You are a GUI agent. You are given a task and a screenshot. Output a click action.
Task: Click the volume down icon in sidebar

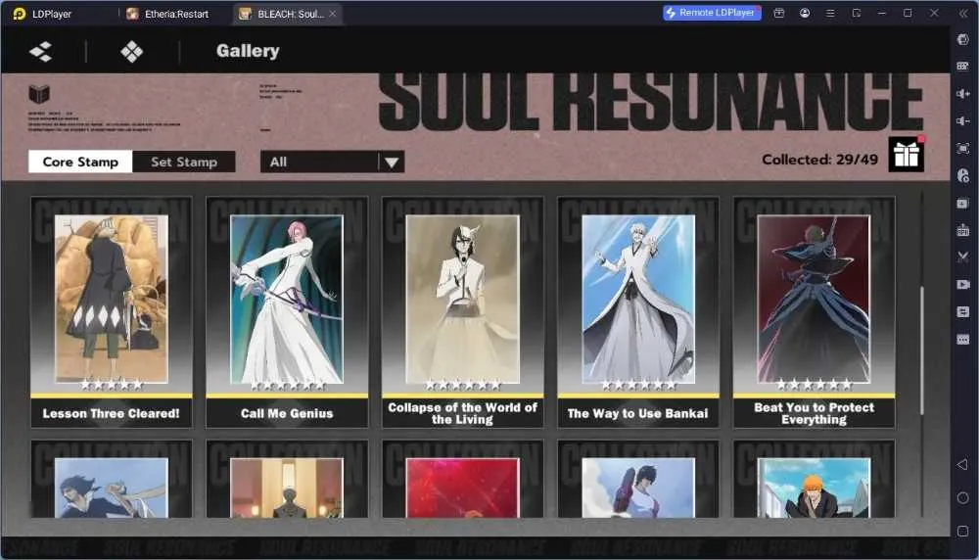(962, 120)
